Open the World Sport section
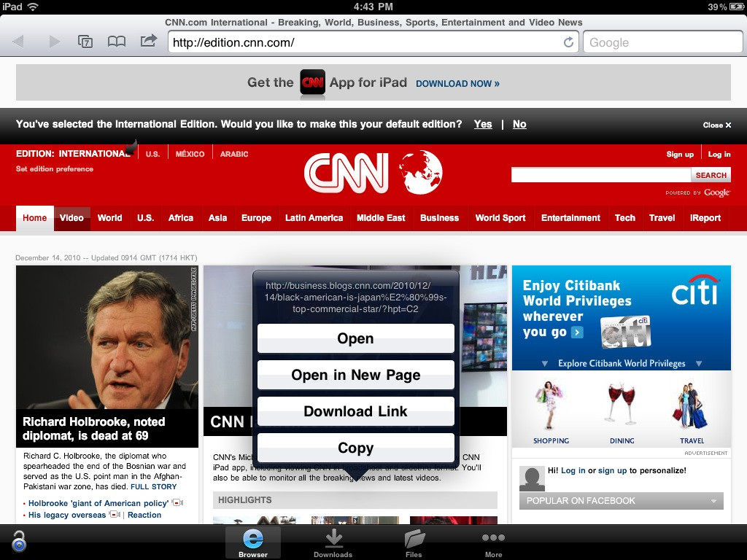Viewport: 747px width, 560px height. click(x=500, y=218)
